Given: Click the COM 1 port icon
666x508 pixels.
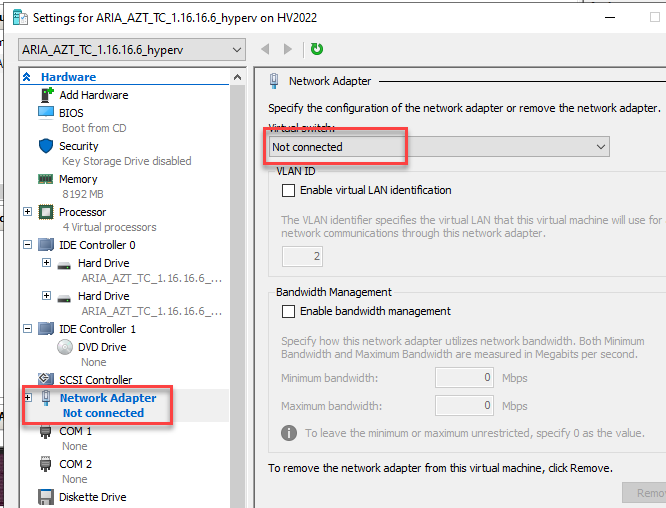Looking at the screenshot, I should pyautogui.click(x=45, y=432).
